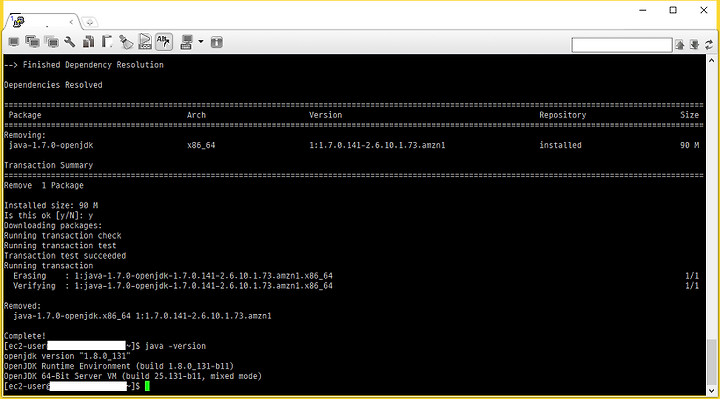Image resolution: width=720 pixels, height=399 pixels.
Task: Click the refresh arrows icon
Action: pos(709,45)
